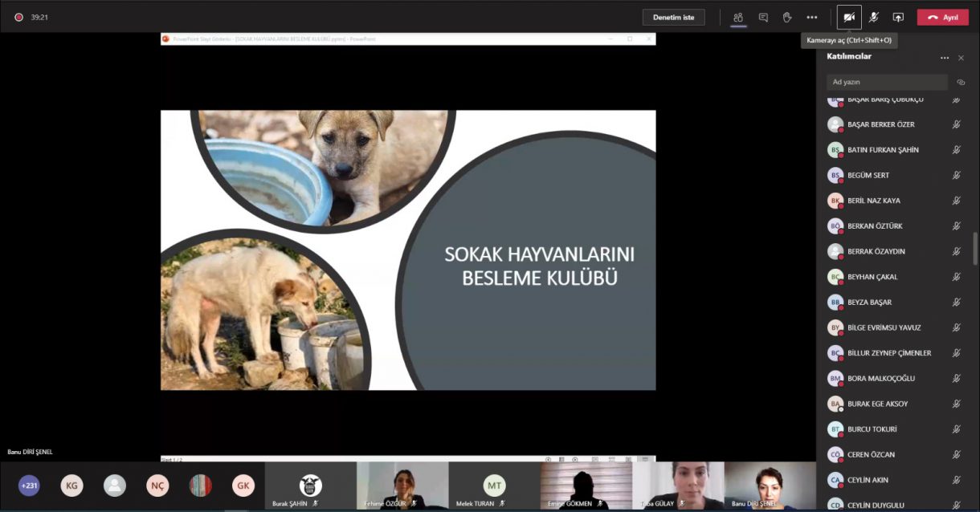
Task: Open share content tray icon
Action: pos(898,17)
